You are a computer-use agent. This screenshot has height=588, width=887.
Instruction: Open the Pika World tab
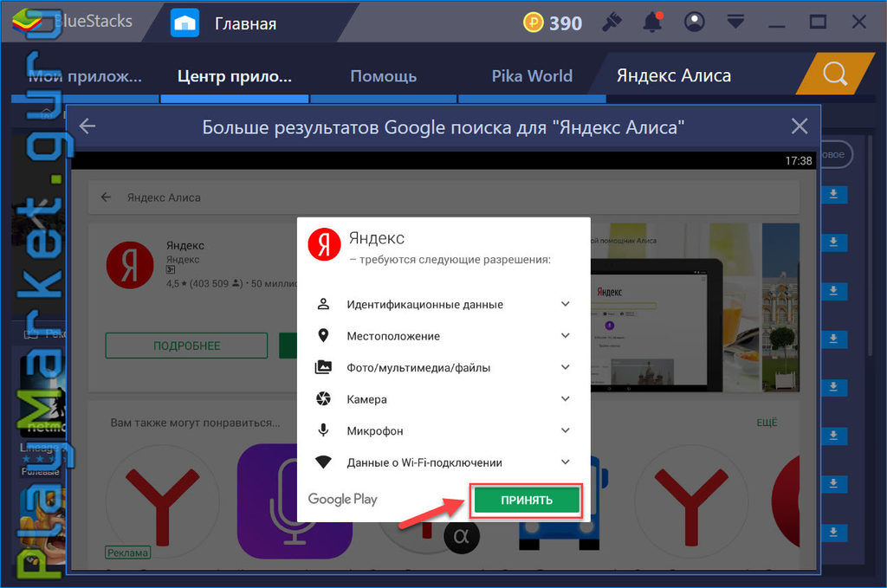[x=532, y=75]
